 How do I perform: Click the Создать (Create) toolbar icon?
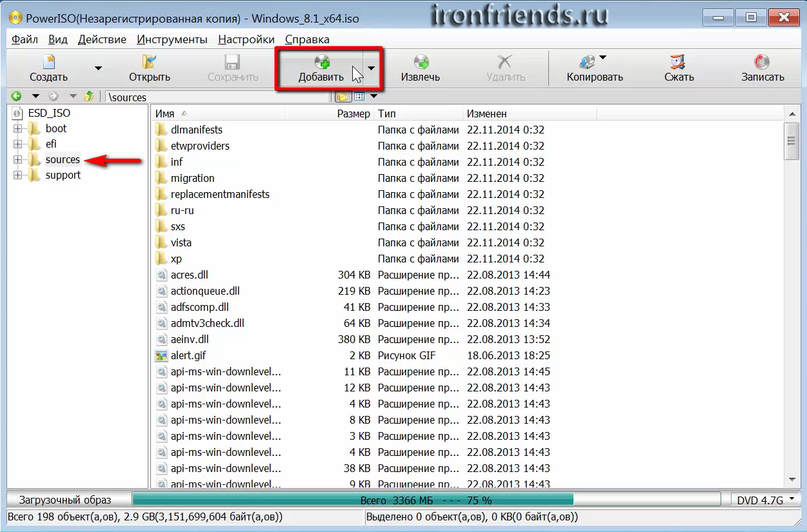click(49, 63)
